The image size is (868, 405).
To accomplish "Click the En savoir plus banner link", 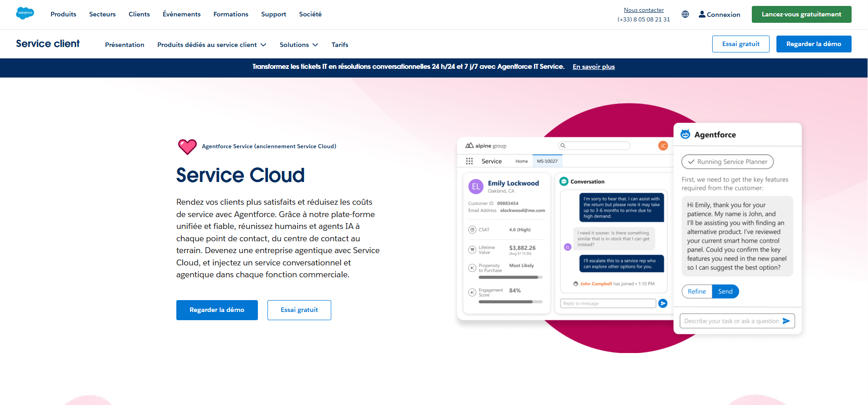I will (x=594, y=67).
